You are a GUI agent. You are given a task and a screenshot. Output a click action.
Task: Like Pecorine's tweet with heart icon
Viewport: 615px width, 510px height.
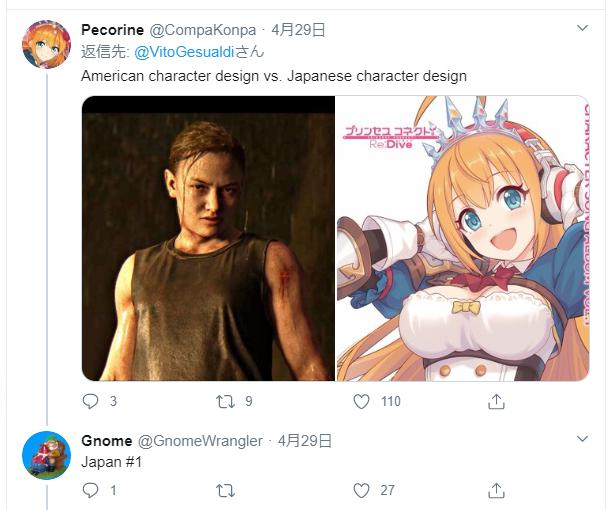(x=361, y=401)
